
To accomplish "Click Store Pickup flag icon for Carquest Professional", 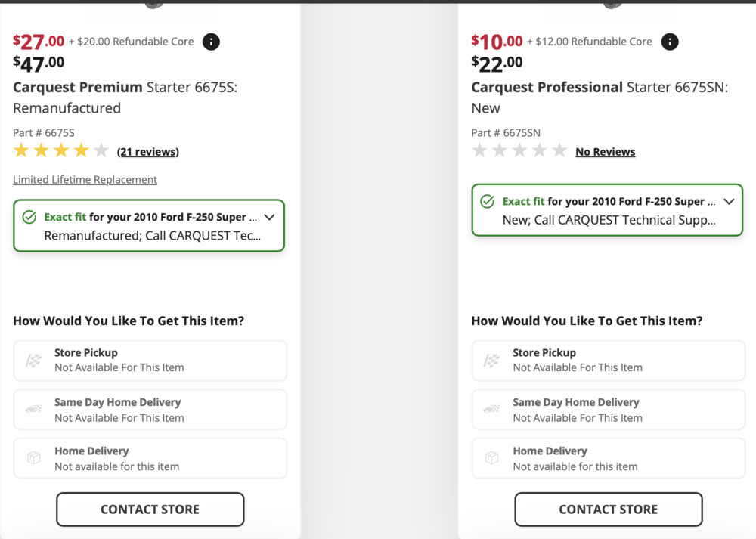I will pos(491,361).
